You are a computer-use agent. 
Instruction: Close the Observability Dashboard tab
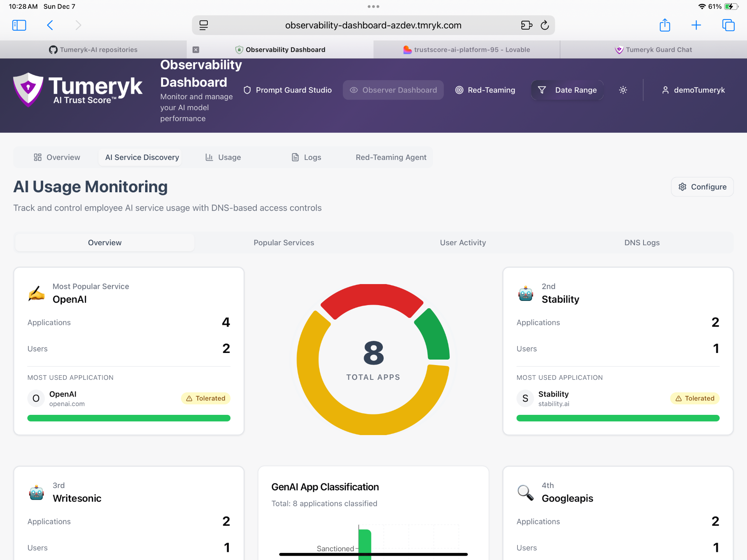196,50
